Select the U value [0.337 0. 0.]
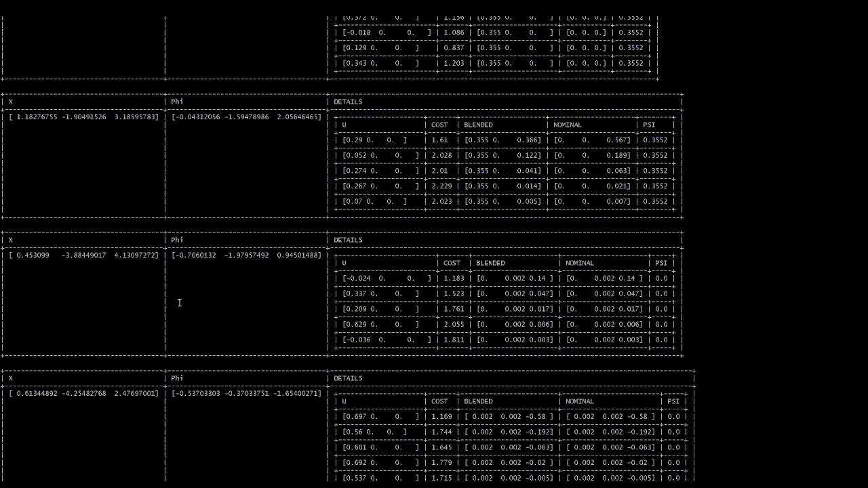 click(380, 293)
